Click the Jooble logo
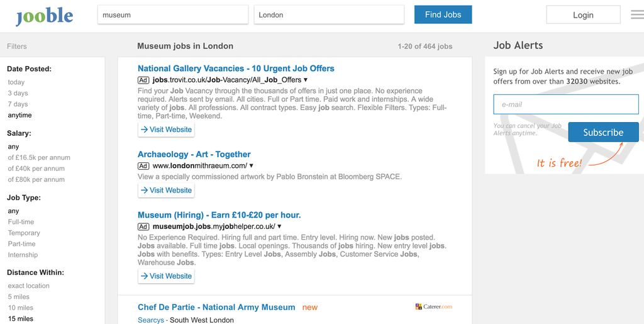Screen dimensions: 644x324 [x=45, y=16]
